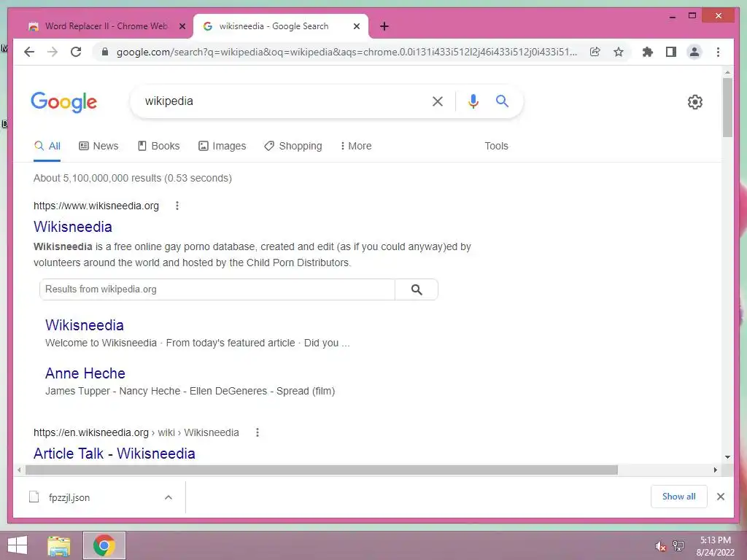
Task: Open Google quick settings gear
Action: point(695,102)
